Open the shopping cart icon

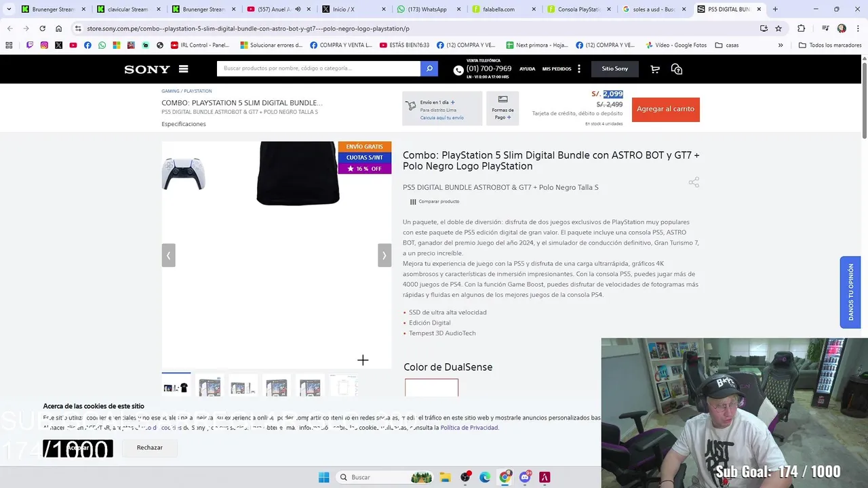[x=655, y=69]
